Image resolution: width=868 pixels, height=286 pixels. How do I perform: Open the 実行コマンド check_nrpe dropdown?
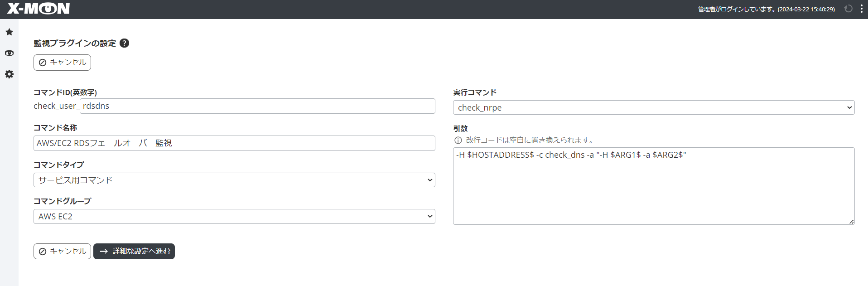coord(653,107)
